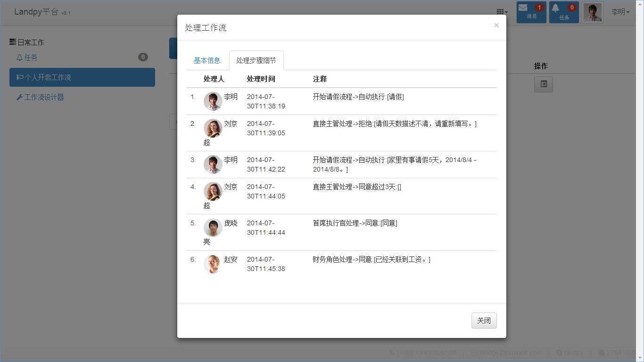The image size is (644, 362).
Task: Click the note 首席执行官处理->同意:[同意]
Action: pos(355,223)
